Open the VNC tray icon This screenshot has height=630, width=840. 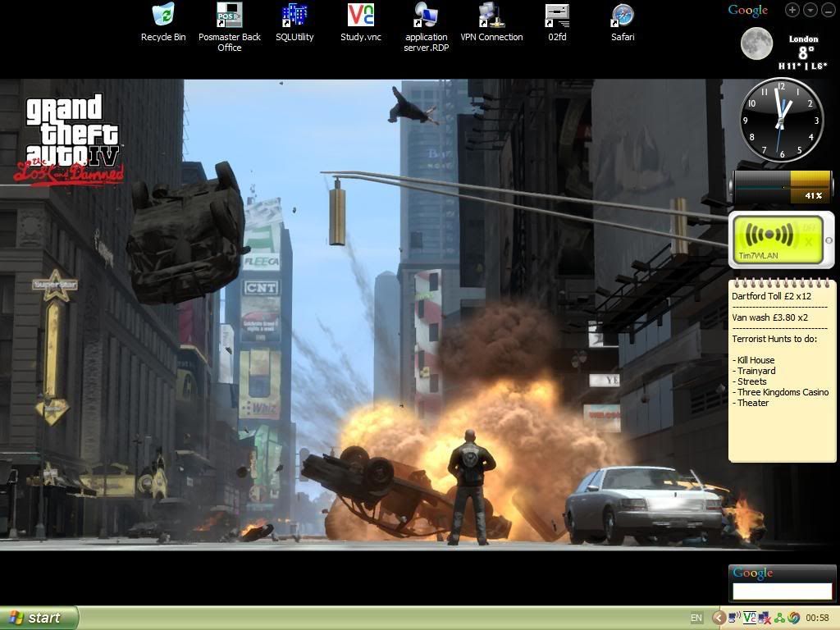[x=750, y=618]
